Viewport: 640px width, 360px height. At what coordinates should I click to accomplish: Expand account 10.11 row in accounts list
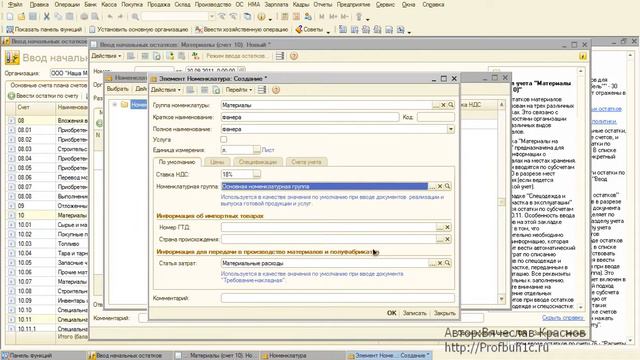coord(11,320)
